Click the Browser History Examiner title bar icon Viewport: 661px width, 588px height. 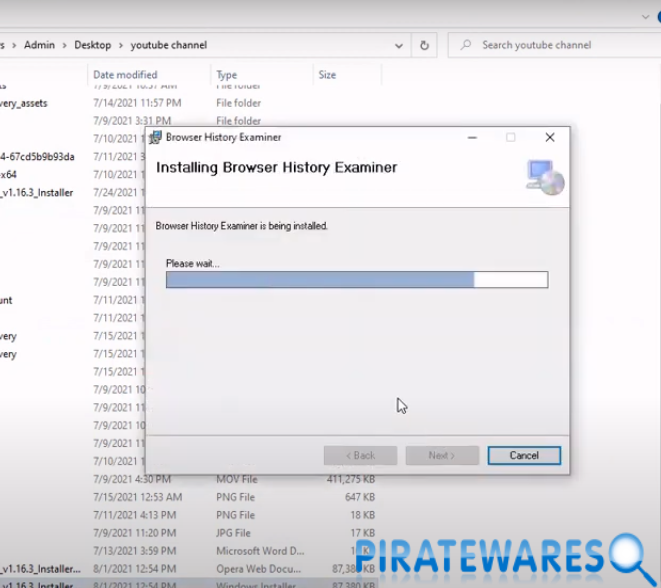coord(155,138)
